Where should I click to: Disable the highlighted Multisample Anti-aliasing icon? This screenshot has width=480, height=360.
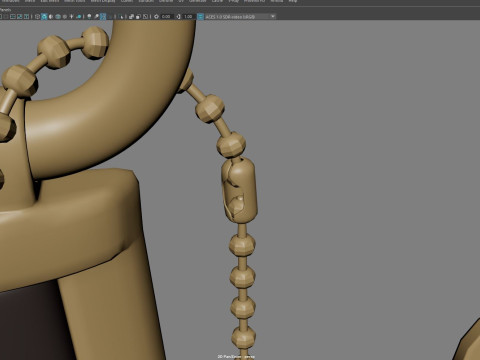[103, 17]
